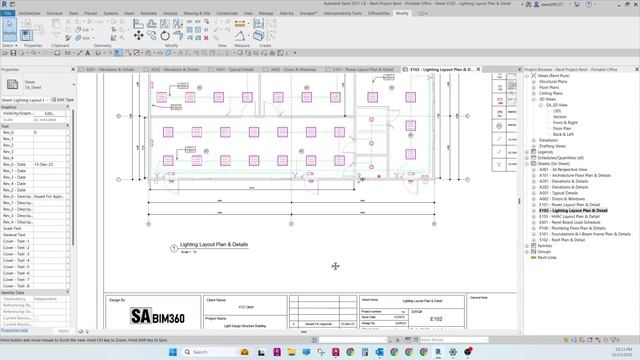Switch to E101 - Power Layout Plan view tab
The height and width of the screenshot is (360, 640).
coord(363,69)
